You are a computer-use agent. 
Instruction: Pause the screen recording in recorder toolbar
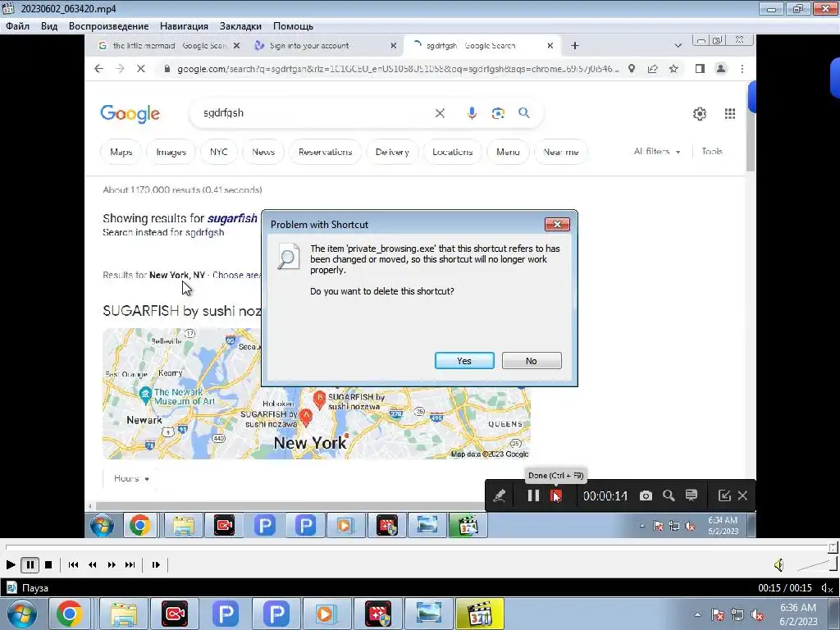533,496
